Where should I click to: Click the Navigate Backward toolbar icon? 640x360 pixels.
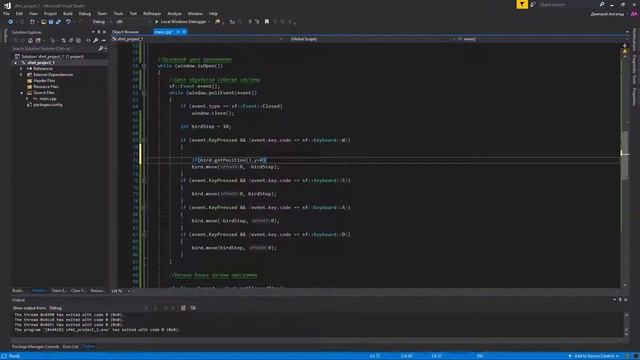coord(11,22)
